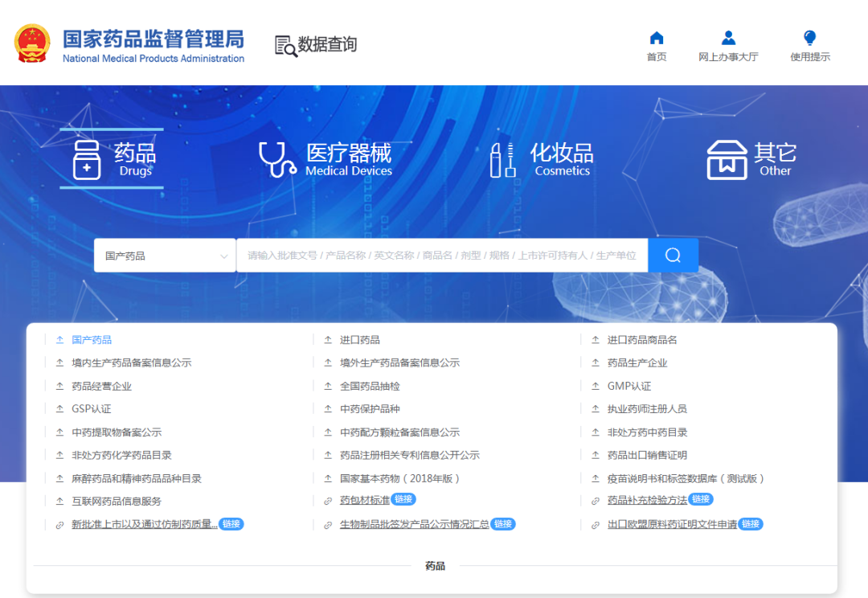Click 链接 badge next to 新批准上市以及通过仿制药质量
This screenshot has height=598, width=868.
[x=231, y=524]
